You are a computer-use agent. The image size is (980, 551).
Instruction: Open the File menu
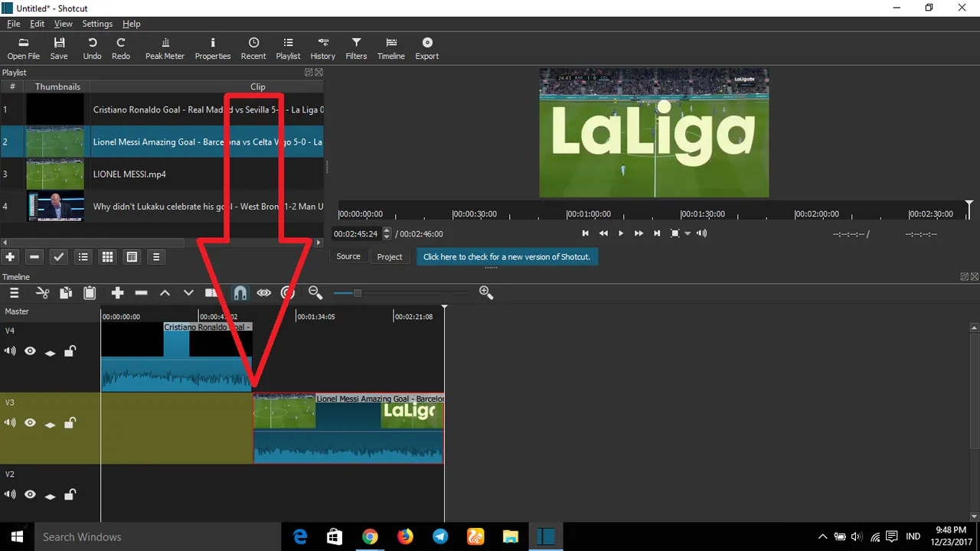(13, 24)
